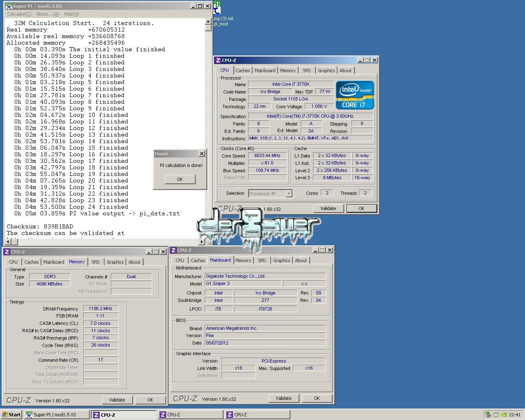Select the third CPU-Z taskbar button
The image size is (525, 420).
point(258,415)
